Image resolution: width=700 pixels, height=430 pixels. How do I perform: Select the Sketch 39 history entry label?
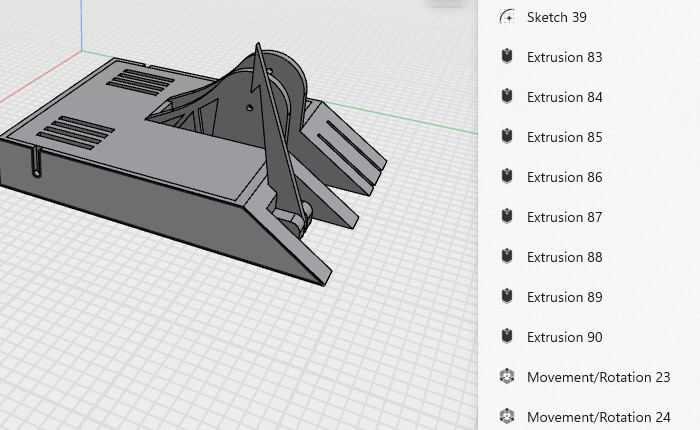[556, 17]
